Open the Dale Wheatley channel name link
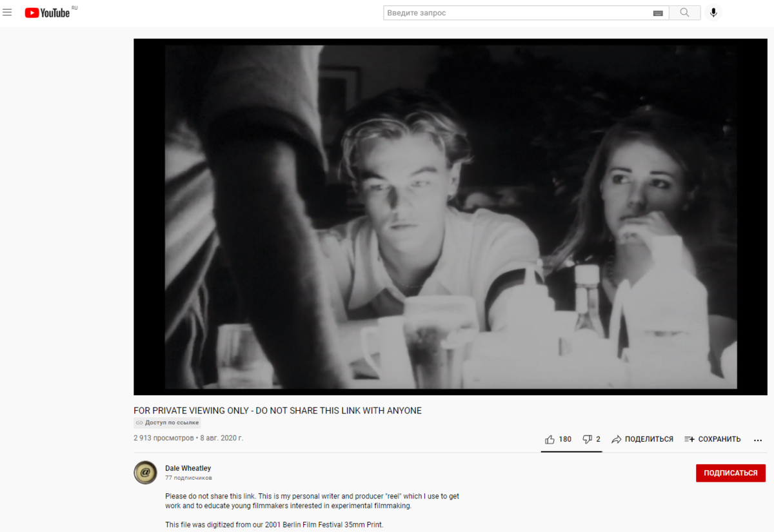The width and height of the screenshot is (774, 532). pos(188,468)
